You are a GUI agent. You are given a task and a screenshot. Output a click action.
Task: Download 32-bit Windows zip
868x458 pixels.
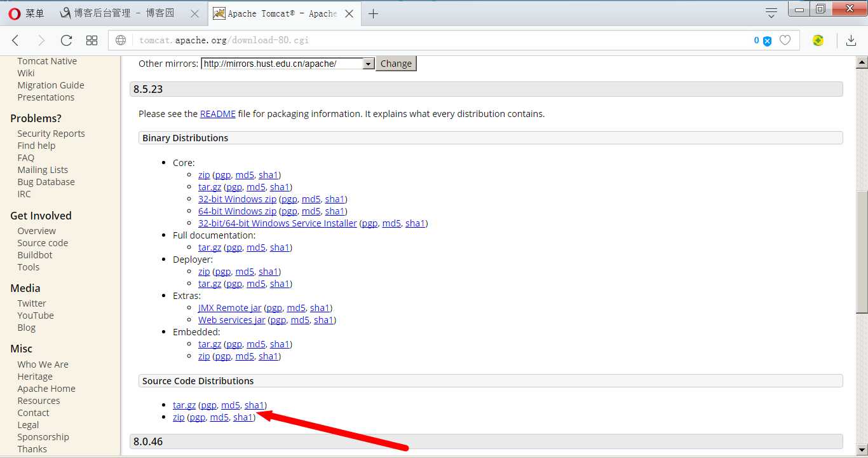pyautogui.click(x=237, y=199)
